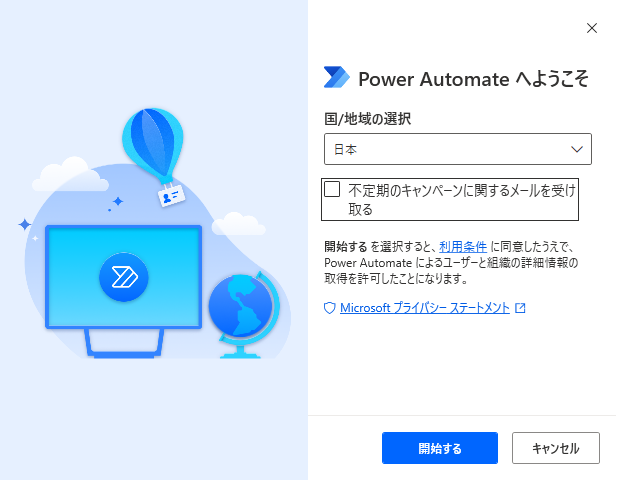Screen dimensions: 620x480
Task: Click the monitor screen illustration
Action: (x=124, y=277)
